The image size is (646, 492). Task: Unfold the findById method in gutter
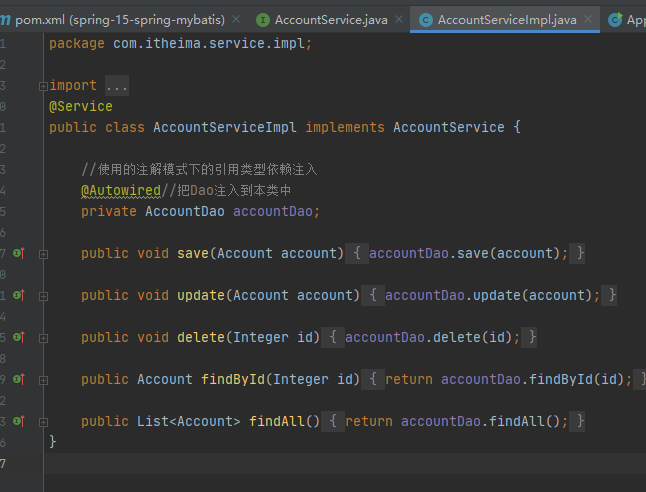[x=43, y=380]
